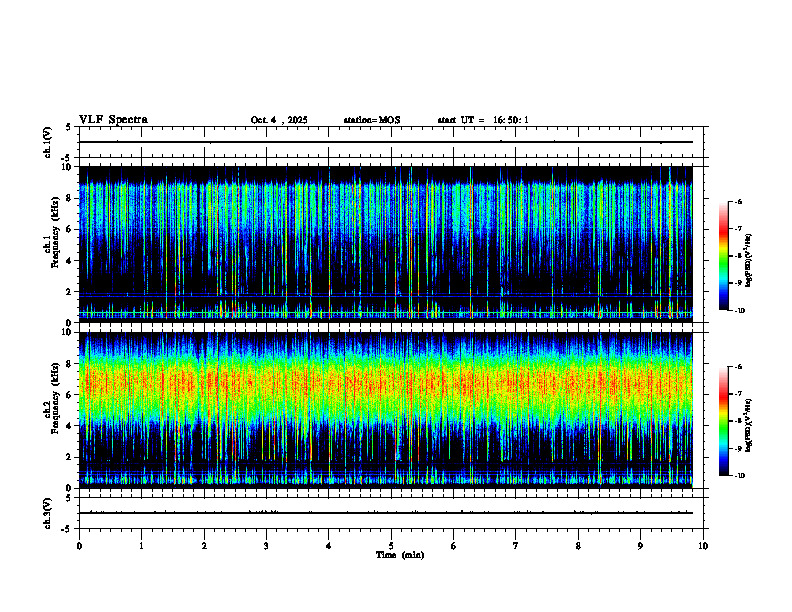Click the "VLF Spectra" title text

pyautogui.click(x=113, y=120)
